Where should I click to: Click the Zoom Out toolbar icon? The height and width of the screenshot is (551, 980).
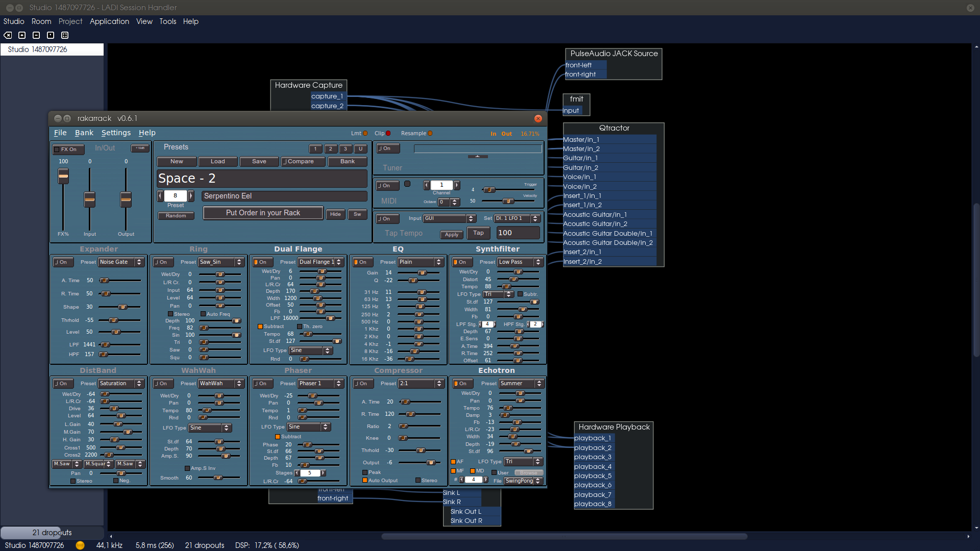36,35
